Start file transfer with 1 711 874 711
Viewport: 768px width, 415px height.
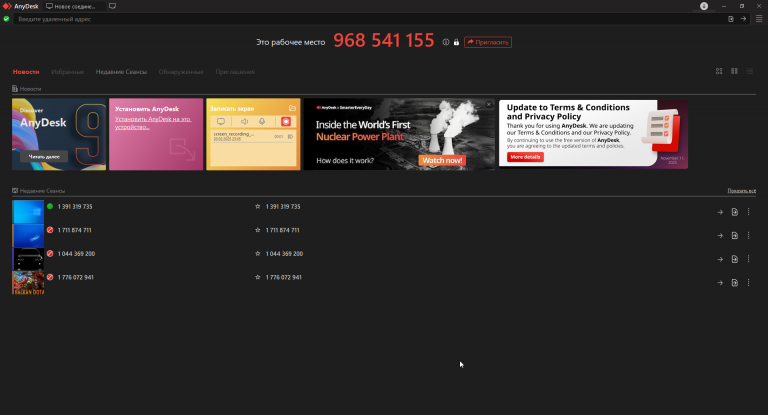pos(735,235)
